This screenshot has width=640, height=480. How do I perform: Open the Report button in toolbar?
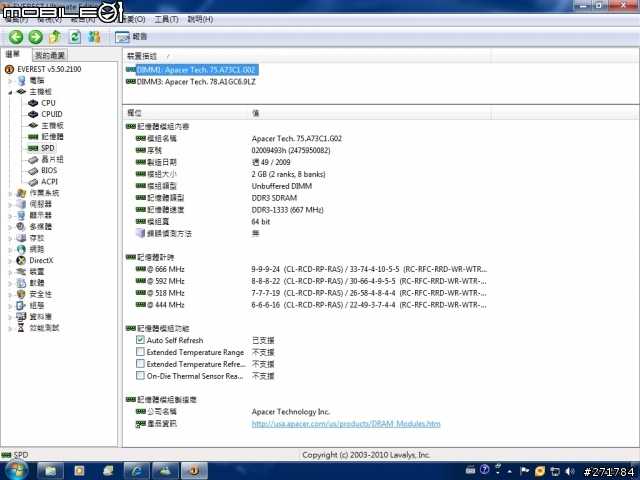point(131,37)
